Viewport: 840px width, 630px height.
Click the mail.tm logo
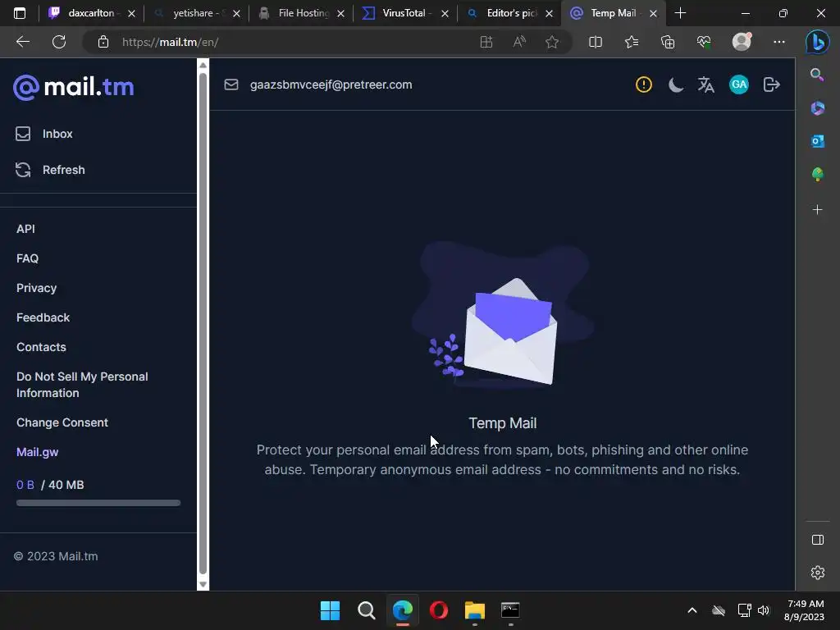[73, 87]
